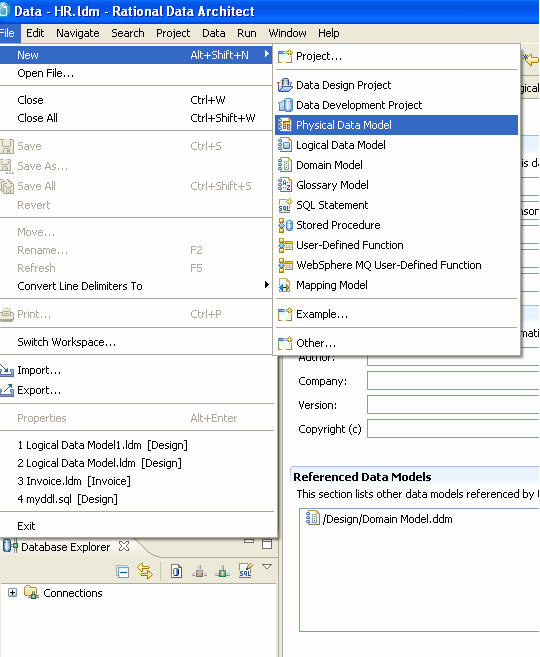The width and height of the screenshot is (540, 657).
Task: Select /Design/Domain Model.ddm reference
Action: (x=380, y=519)
